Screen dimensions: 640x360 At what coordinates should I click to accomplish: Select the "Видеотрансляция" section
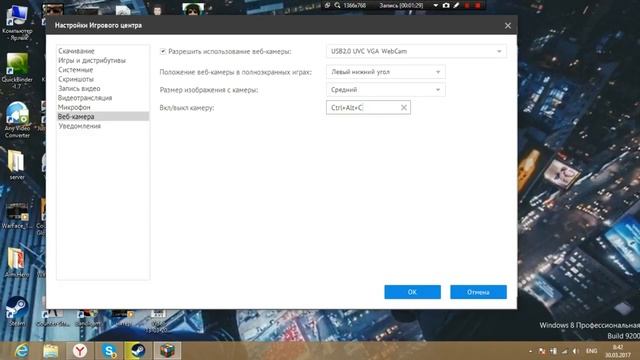click(x=85, y=98)
